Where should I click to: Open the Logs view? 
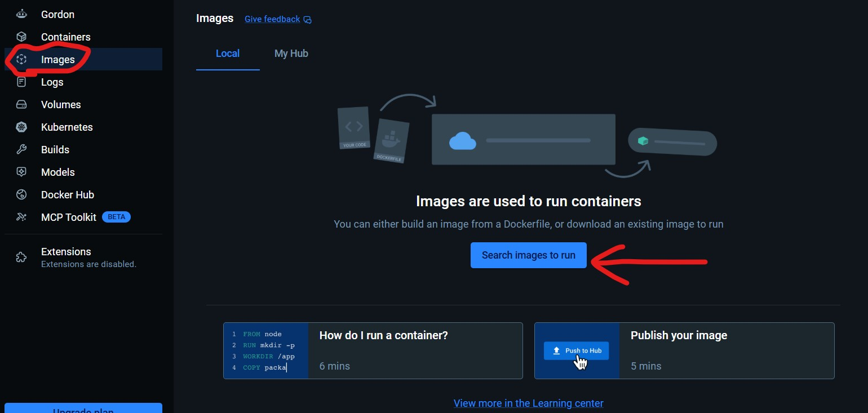click(83, 82)
